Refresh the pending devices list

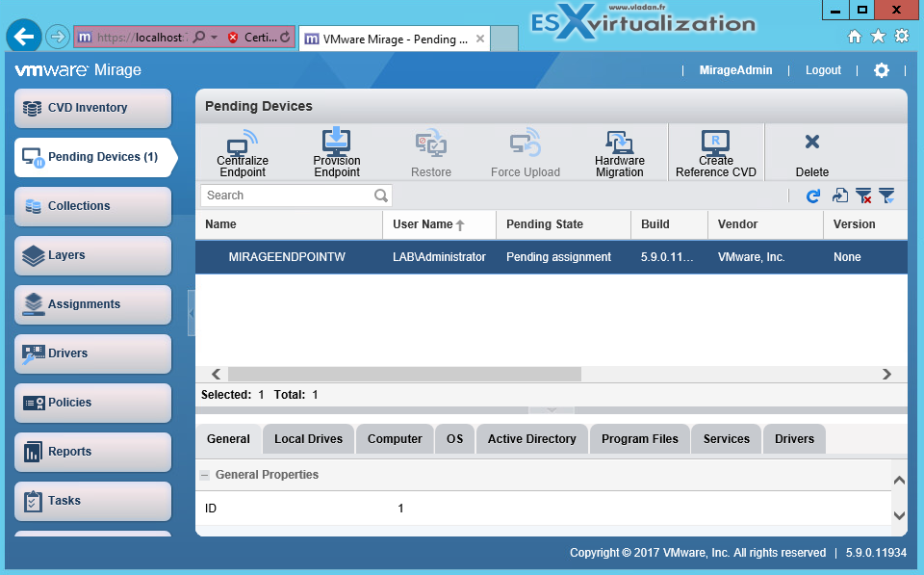pyautogui.click(x=813, y=196)
